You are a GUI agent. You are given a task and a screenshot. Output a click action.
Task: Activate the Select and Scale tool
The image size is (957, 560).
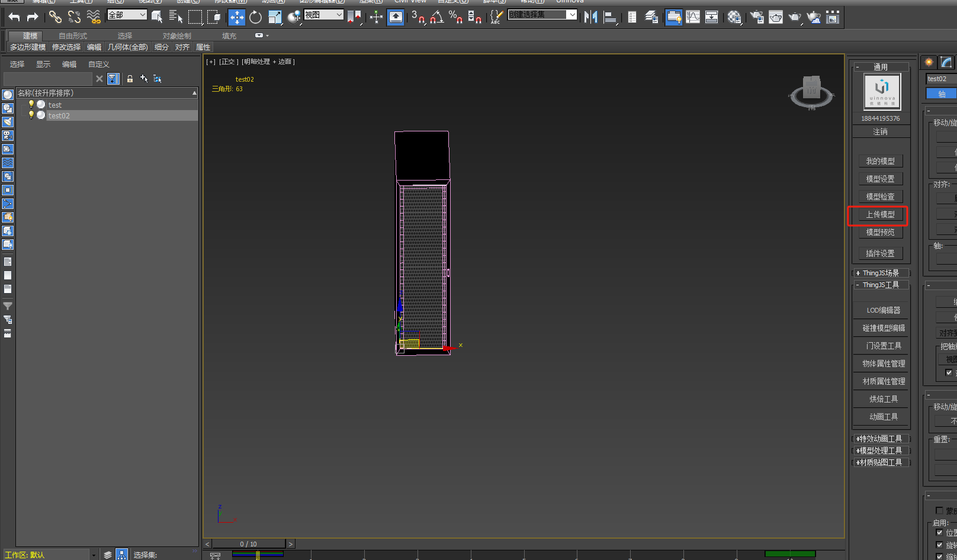click(275, 17)
